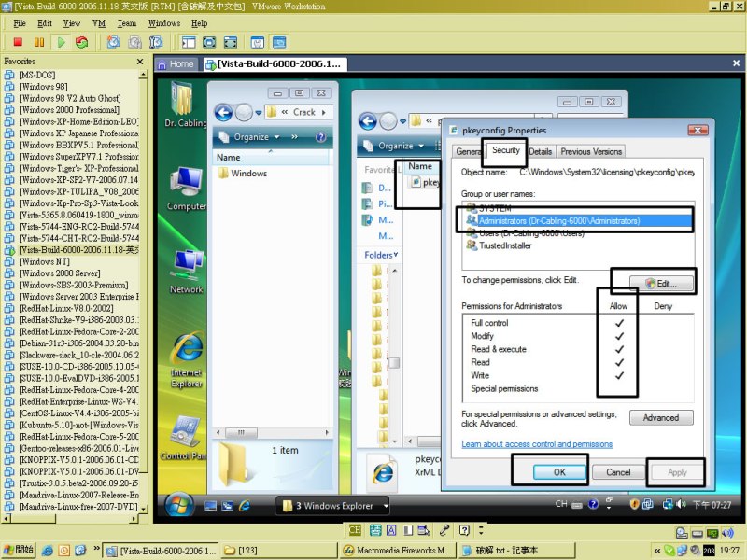Click Internet Explorer quick launch icon in Vista taskbar

245,506
